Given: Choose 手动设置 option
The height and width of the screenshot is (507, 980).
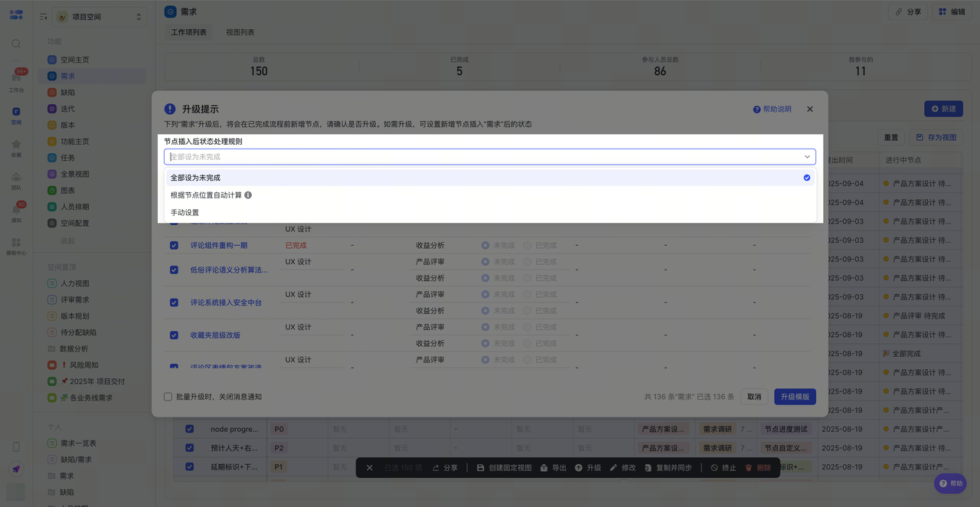Looking at the screenshot, I should (490, 212).
